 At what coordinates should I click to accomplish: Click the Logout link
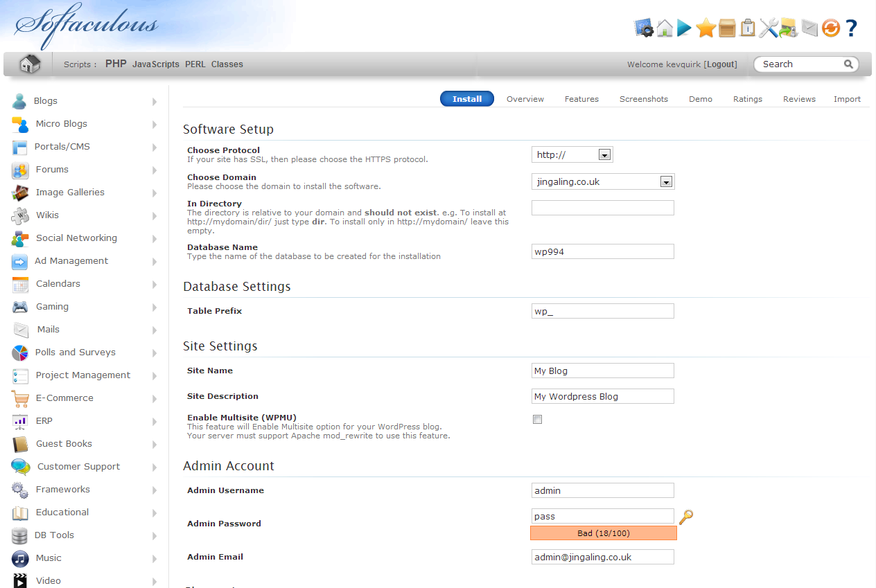pos(720,64)
